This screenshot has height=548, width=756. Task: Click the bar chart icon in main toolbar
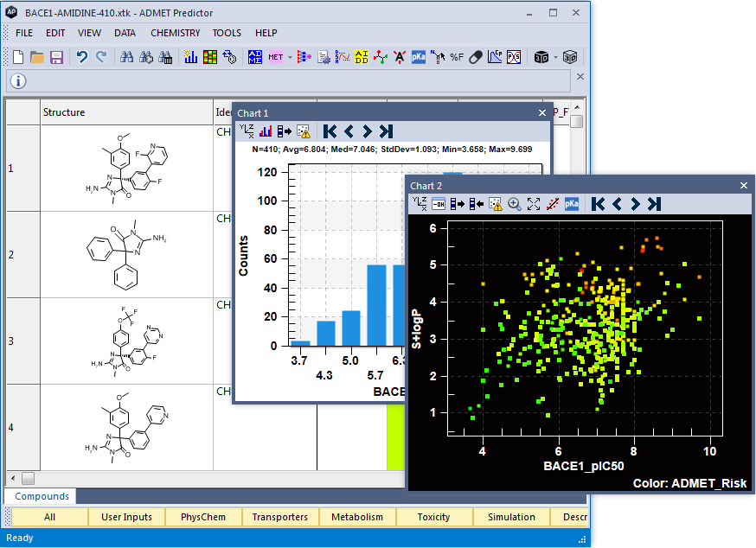point(190,57)
